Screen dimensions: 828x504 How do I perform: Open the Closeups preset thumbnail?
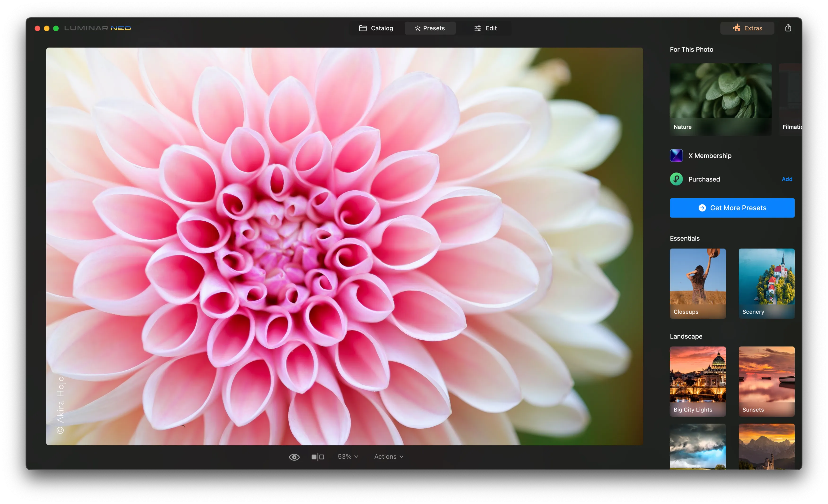coord(698,283)
